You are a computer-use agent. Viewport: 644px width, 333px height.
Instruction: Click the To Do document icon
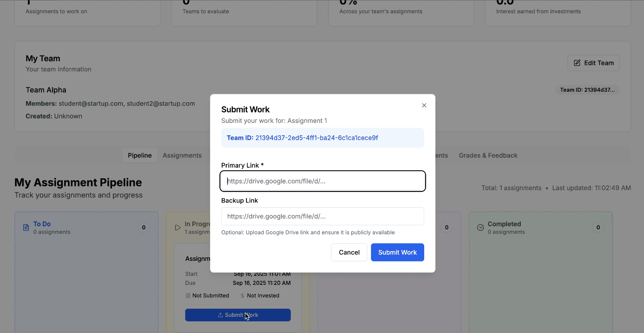pos(26,227)
